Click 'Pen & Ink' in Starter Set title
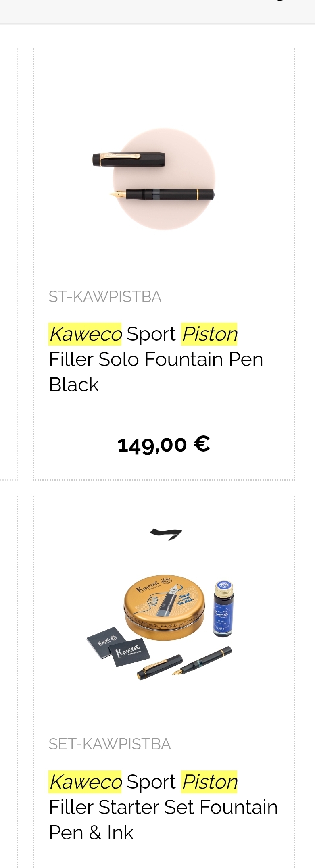 point(91,833)
